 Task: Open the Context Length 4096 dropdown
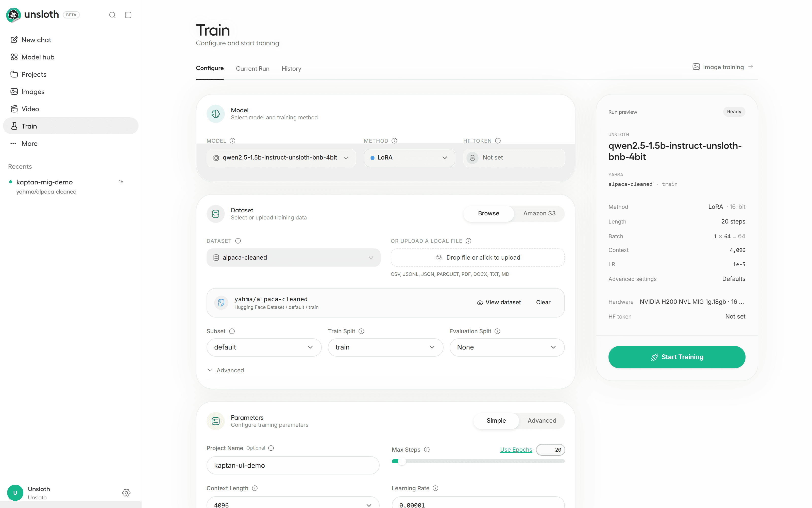tap(293, 502)
